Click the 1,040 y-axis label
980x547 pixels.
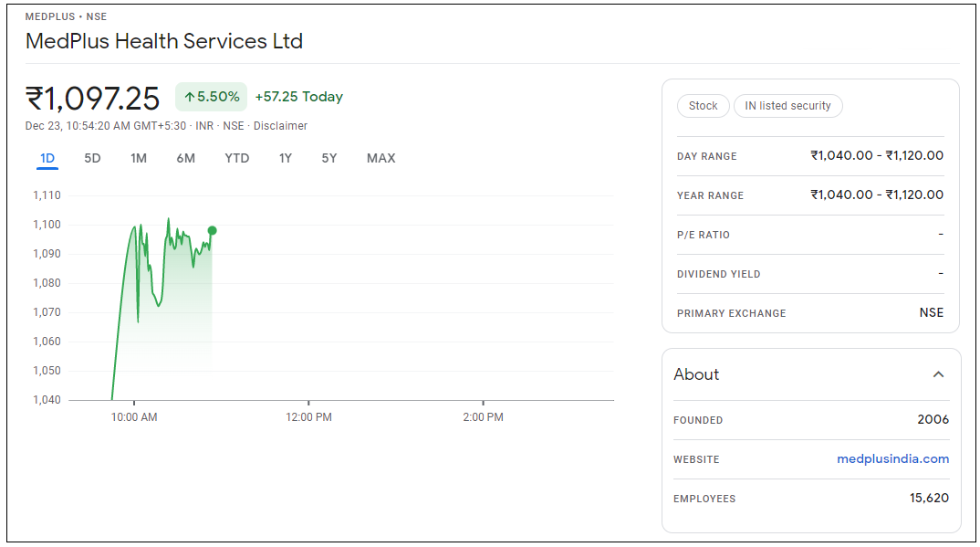[x=47, y=400]
